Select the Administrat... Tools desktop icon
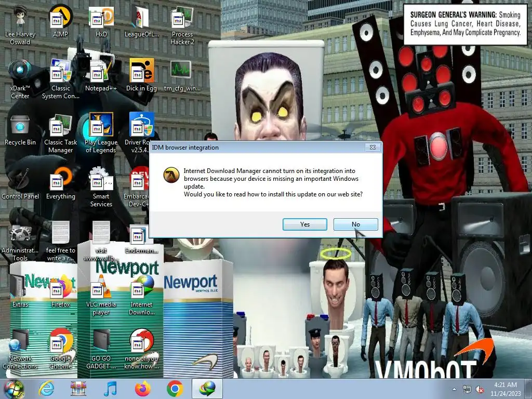This screenshot has height=399, width=532. coord(20,242)
